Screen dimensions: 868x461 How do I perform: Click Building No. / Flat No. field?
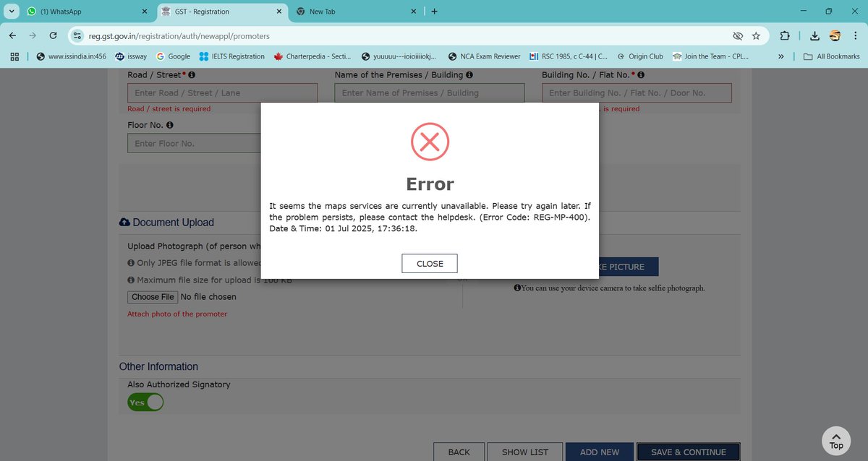(x=637, y=92)
